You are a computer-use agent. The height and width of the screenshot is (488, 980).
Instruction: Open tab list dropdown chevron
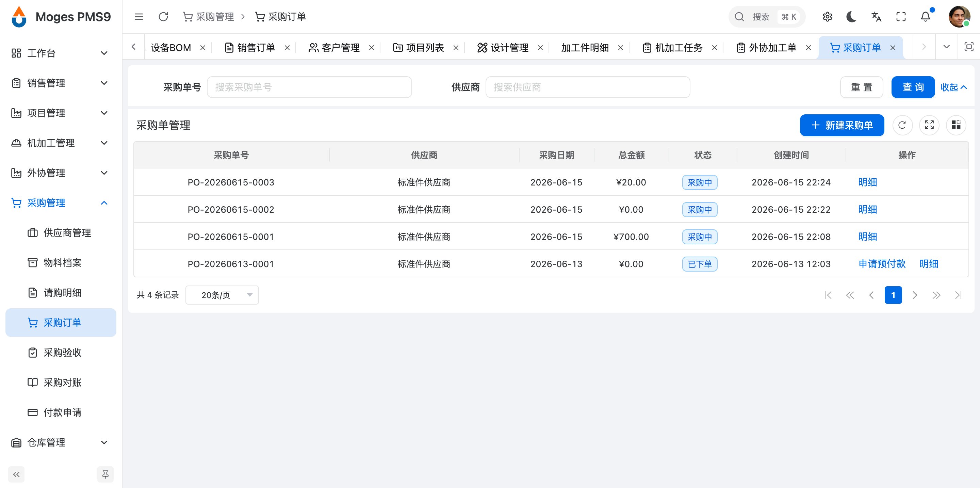click(x=947, y=47)
